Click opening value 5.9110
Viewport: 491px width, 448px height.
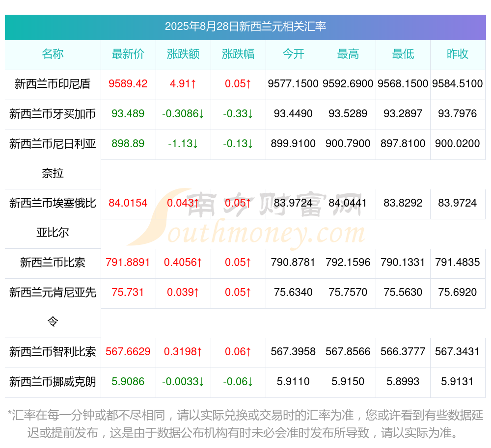[x=293, y=382]
